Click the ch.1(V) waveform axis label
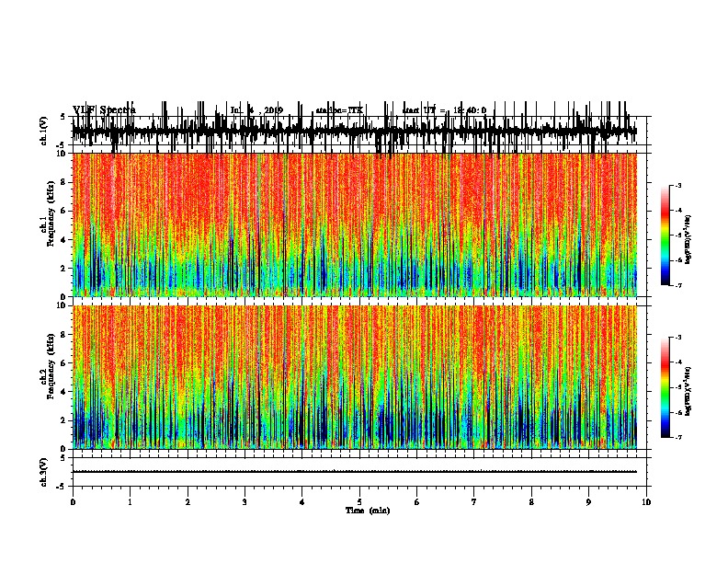Viewport: 728px width, 563px height. click(44, 131)
